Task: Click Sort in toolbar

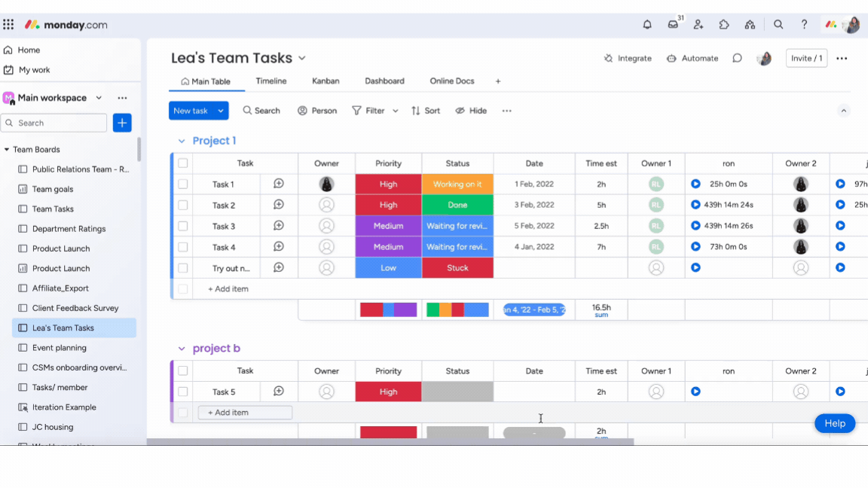Action: pyautogui.click(x=426, y=111)
